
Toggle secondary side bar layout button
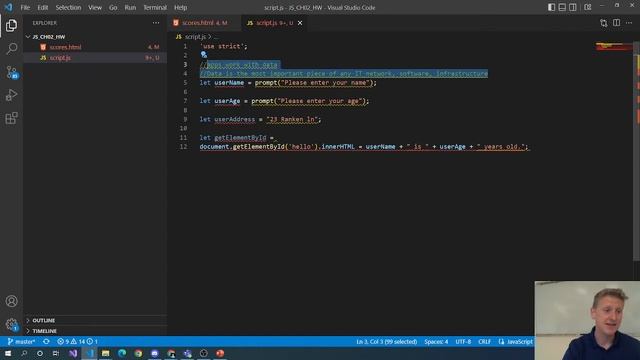click(573, 7)
